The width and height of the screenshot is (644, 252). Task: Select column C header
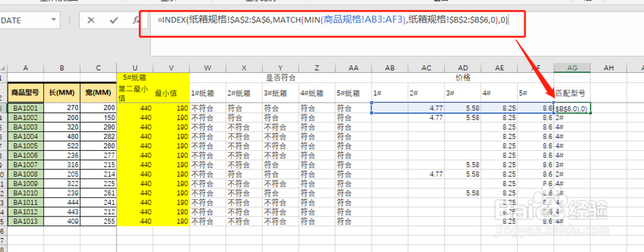click(99, 68)
